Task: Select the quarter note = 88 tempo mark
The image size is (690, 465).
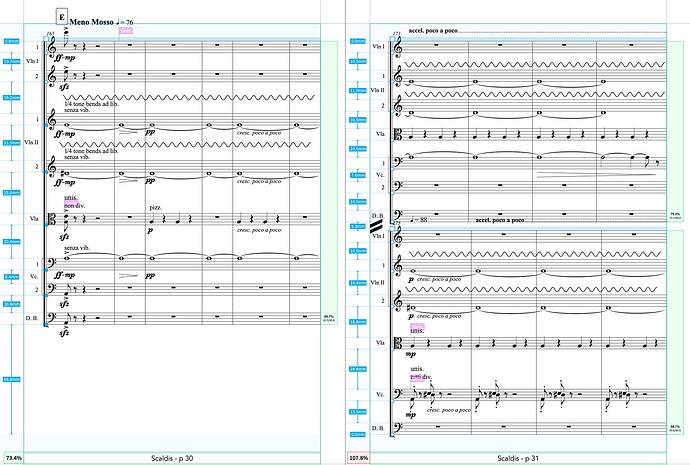Action: (x=418, y=219)
